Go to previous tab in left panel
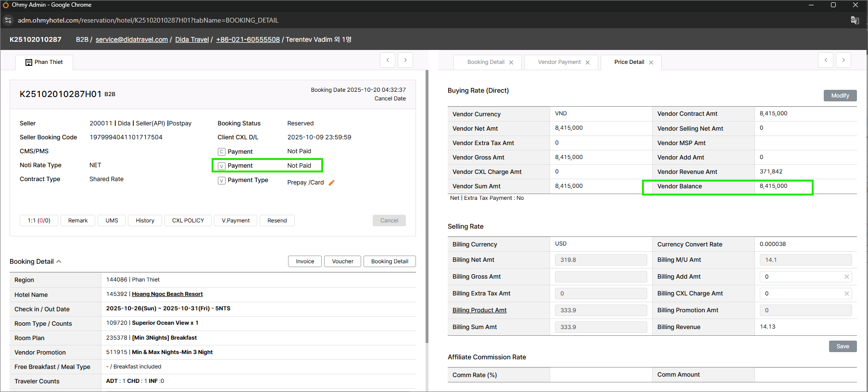Image resolution: width=868 pixels, height=392 pixels. pyautogui.click(x=388, y=60)
